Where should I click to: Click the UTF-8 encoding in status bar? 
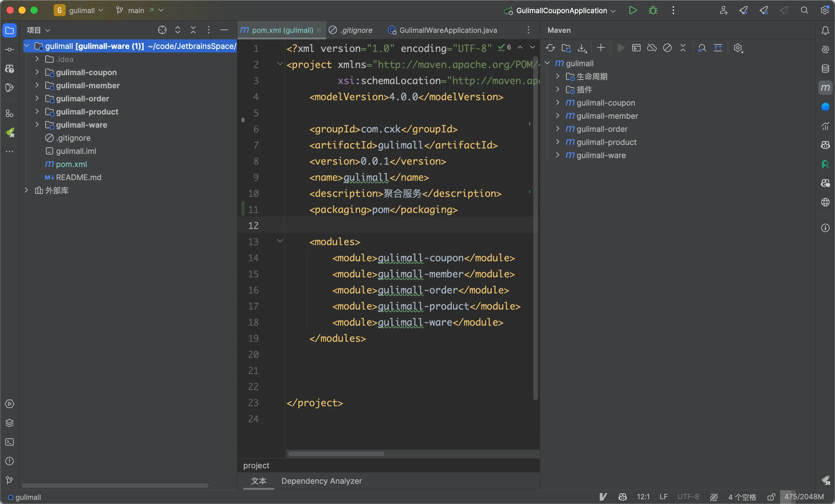pos(688,497)
